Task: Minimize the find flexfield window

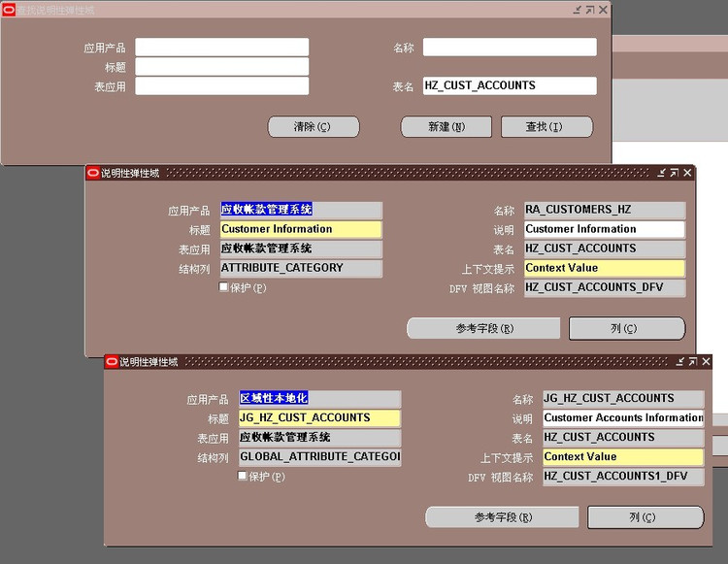Action: [578, 10]
